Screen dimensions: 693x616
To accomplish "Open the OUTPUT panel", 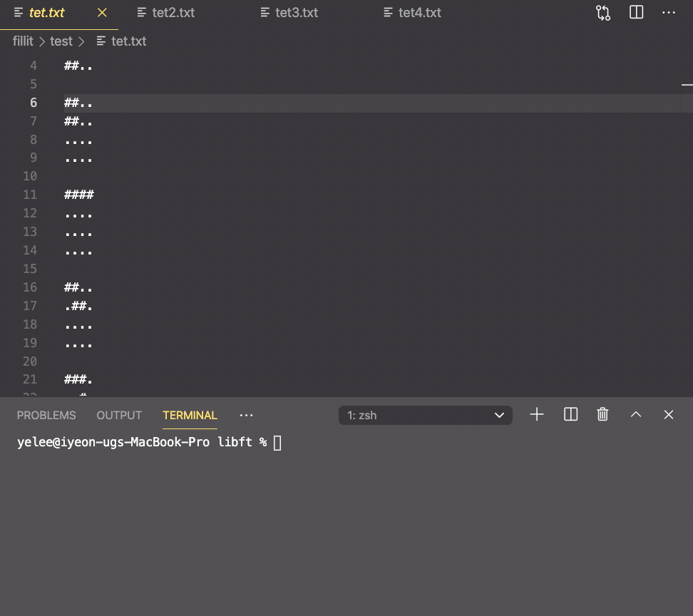I will 118,415.
